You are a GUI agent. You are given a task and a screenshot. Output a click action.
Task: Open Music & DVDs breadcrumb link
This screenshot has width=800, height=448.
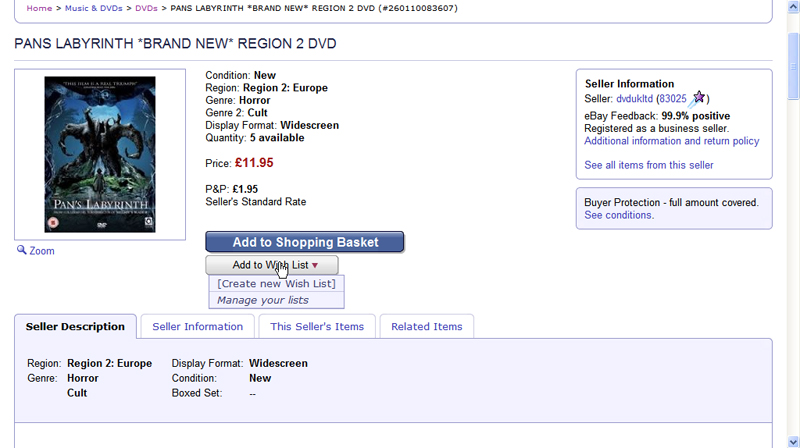93,8
